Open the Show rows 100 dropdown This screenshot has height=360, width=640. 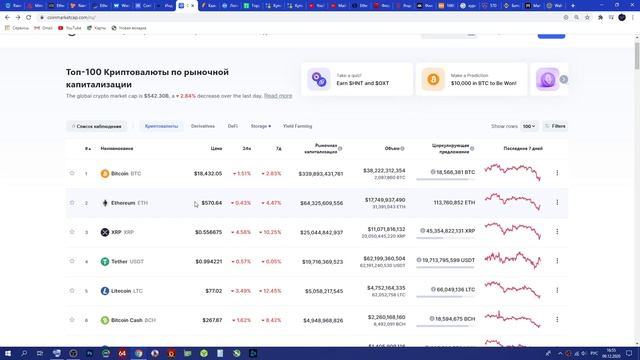click(529, 127)
